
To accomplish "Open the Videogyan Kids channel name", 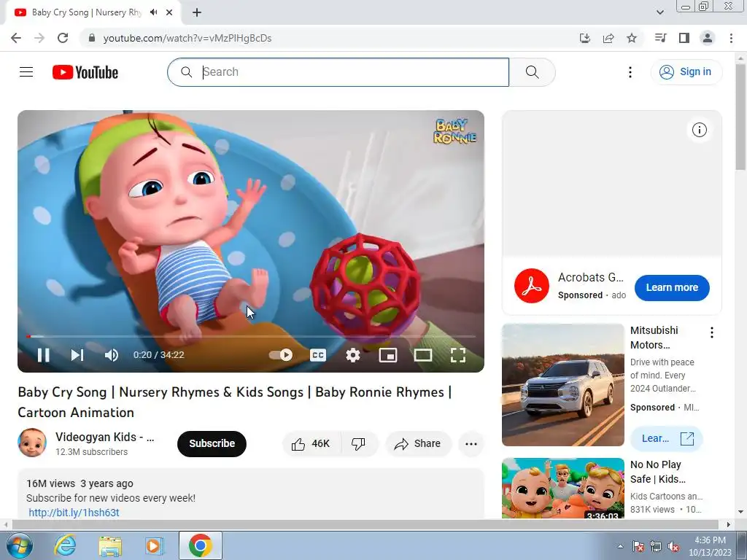I will 105,437.
